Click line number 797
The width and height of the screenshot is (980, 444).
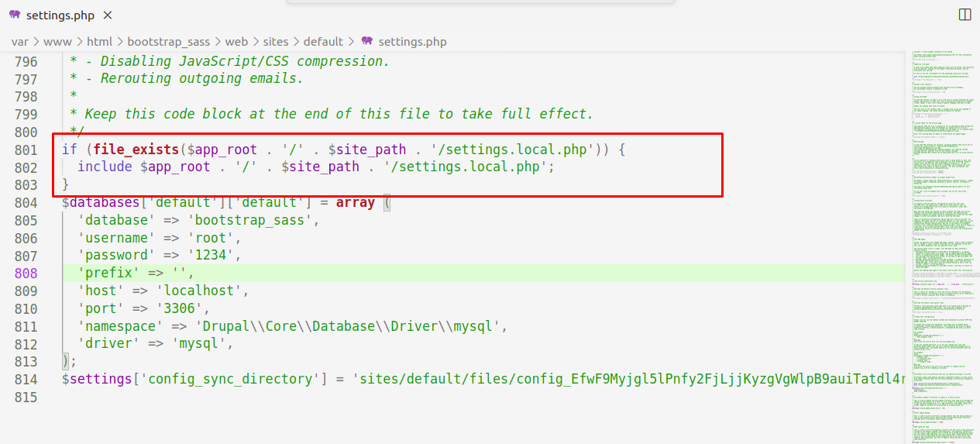click(26, 79)
